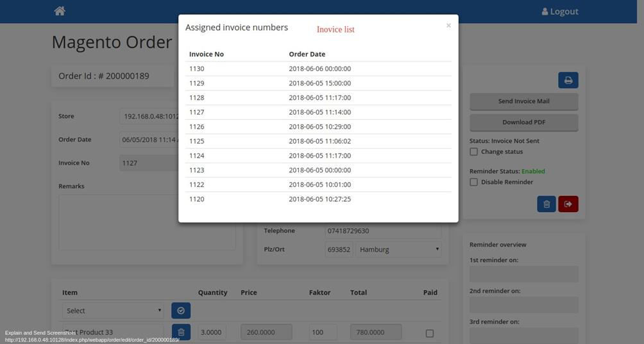Click the blue trash delete order icon

click(547, 204)
